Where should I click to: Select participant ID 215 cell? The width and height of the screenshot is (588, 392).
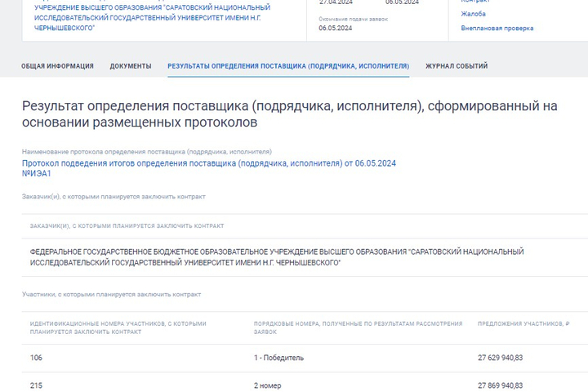click(x=37, y=385)
